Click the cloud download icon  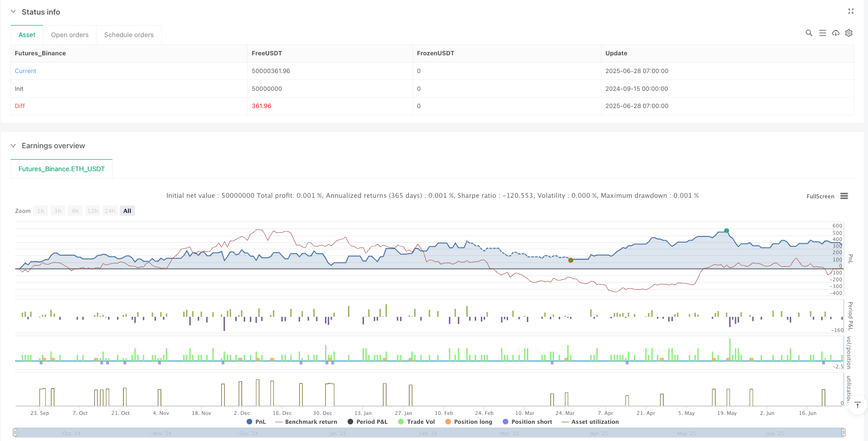(836, 33)
